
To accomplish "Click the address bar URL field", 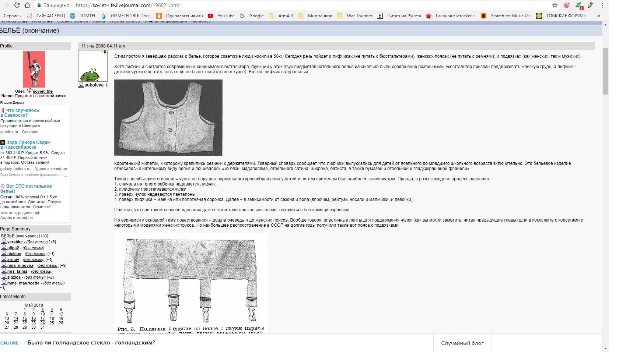I will [x=295, y=5].
